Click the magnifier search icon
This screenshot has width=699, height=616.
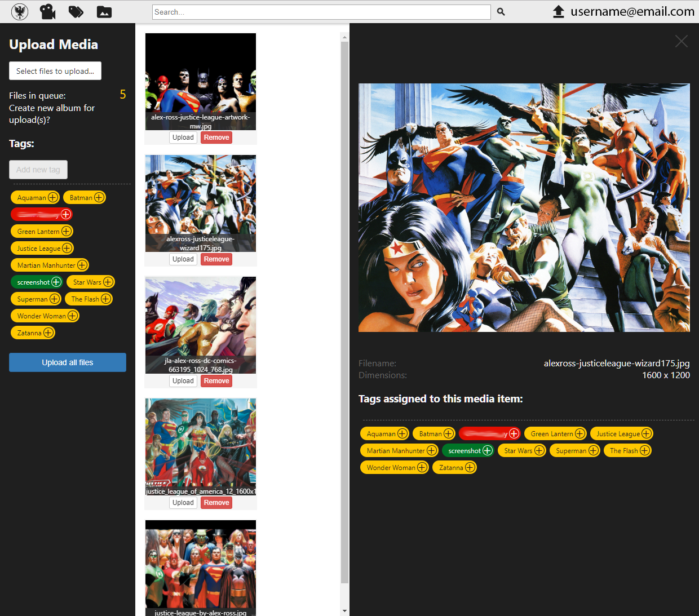(501, 12)
